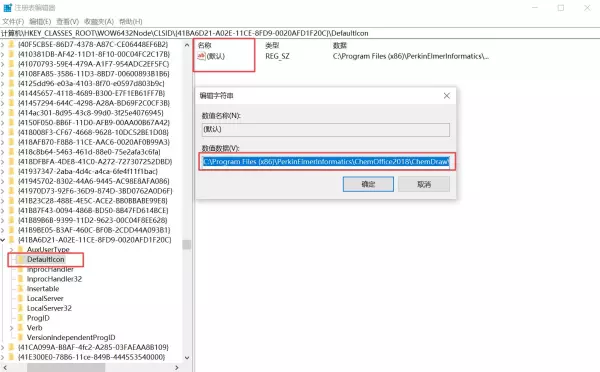Click folder icon of {41445657-4118-4689-B300-E7F1EB61FF7B}

pos(11,93)
